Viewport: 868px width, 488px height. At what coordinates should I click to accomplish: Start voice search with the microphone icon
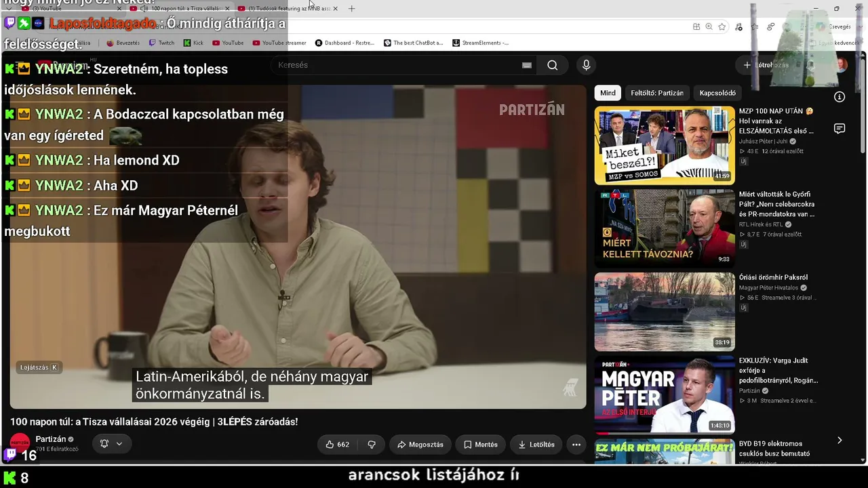click(x=587, y=65)
